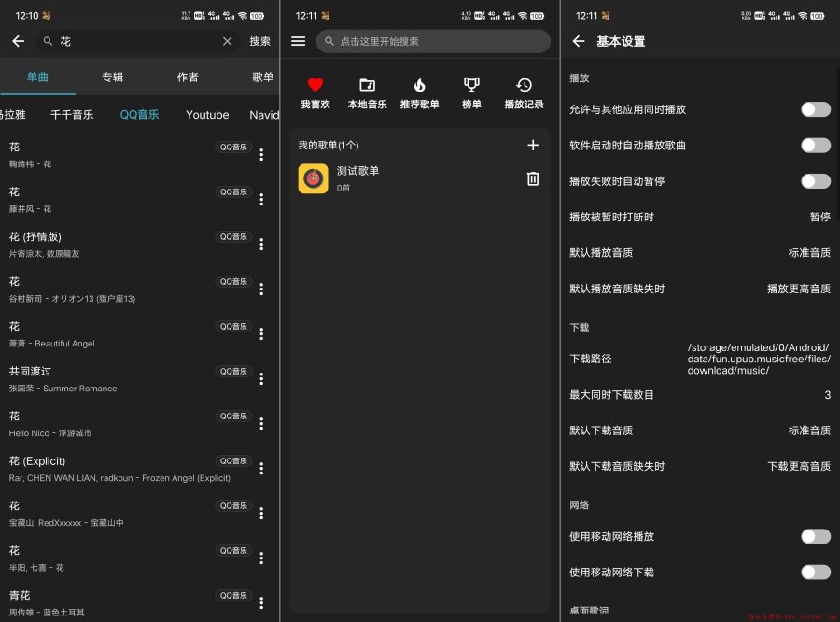This screenshot has width=840, height=622.
Task: Open 默认播放音质 quality selector
Action: 808,253
